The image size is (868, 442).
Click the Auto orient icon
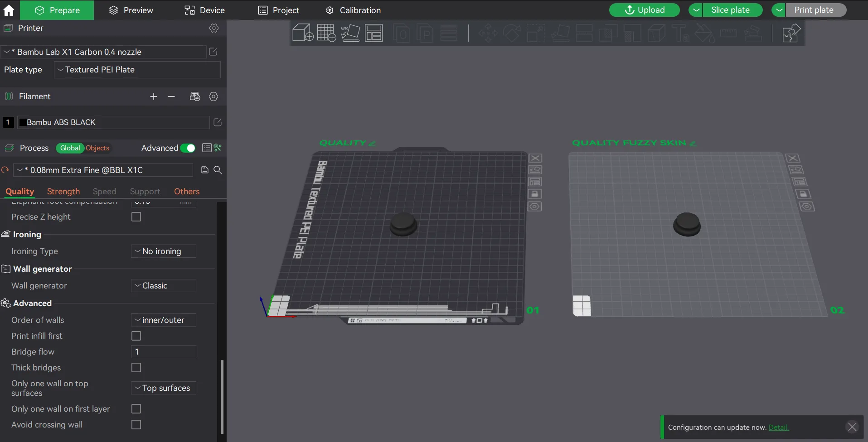point(350,33)
